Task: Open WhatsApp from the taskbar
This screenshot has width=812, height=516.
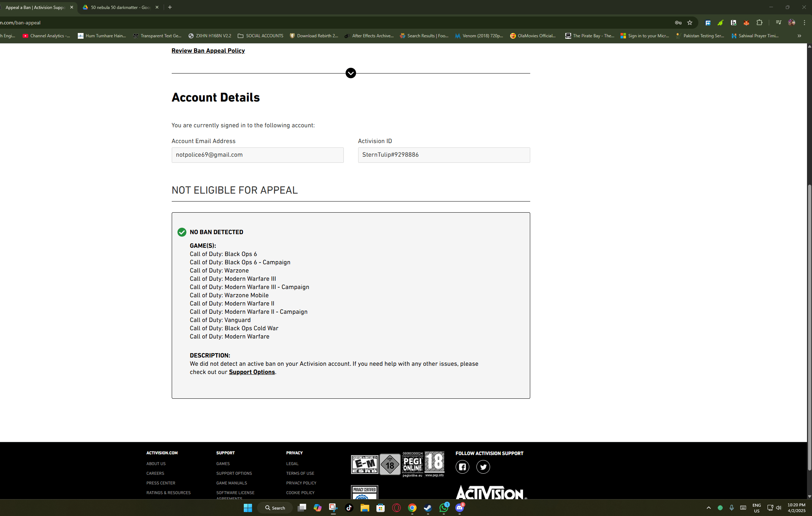Action: point(443,508)
